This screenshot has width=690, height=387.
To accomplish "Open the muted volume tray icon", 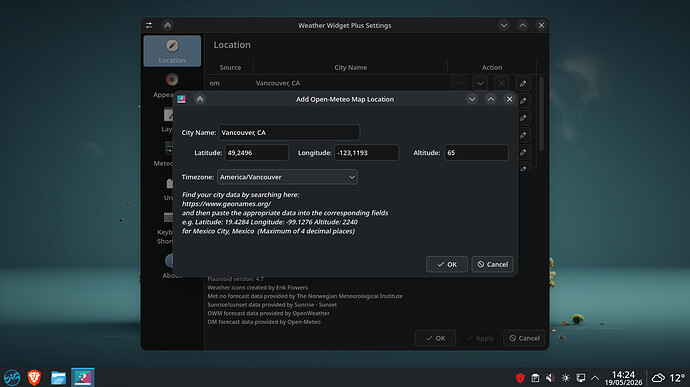I will point(550,378).
